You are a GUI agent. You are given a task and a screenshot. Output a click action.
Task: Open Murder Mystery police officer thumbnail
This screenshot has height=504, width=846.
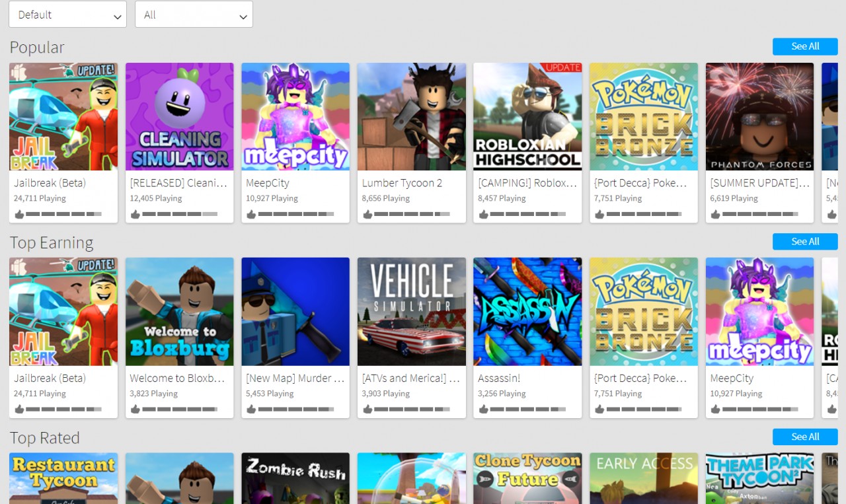[x=295, y=312]
